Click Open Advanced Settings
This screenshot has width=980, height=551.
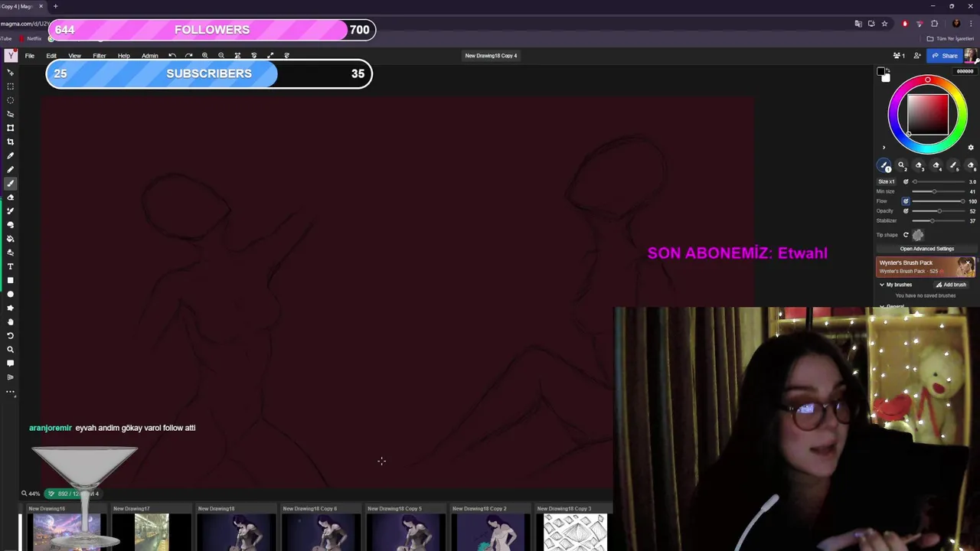point(926,249)
